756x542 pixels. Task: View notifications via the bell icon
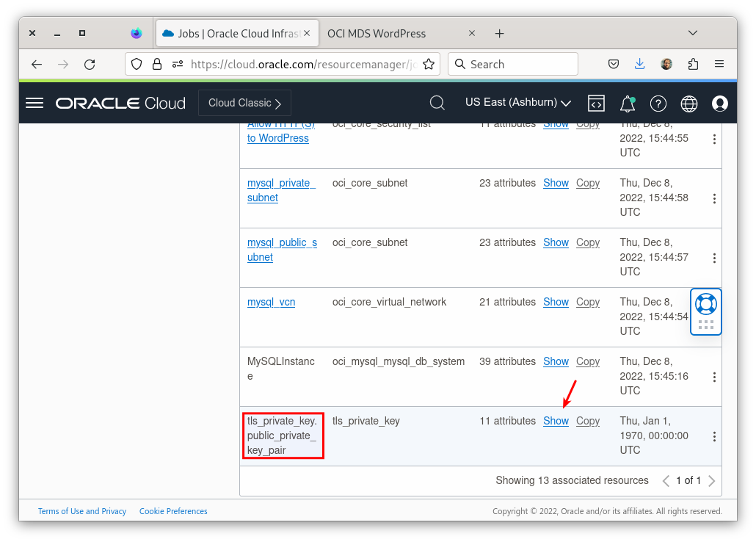(x=628, y=103)
